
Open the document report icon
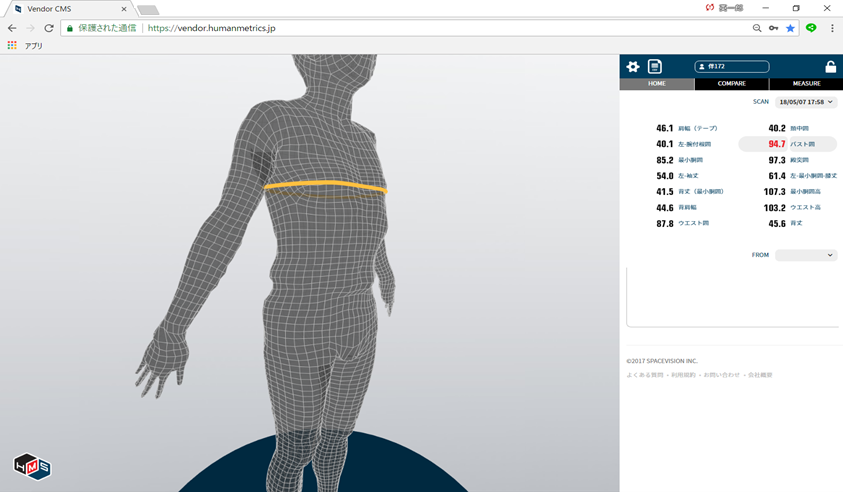[x=654, y=66]
